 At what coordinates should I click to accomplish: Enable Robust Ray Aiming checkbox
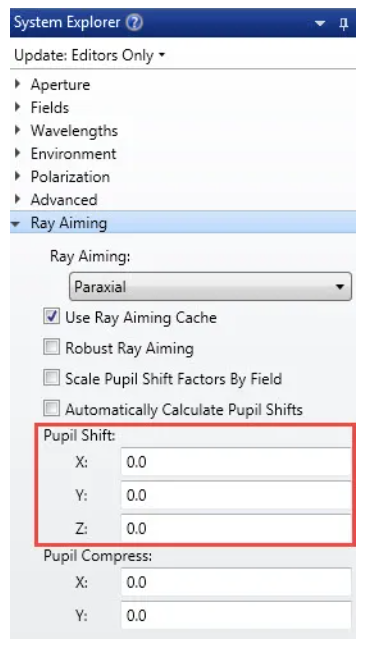pos(51,347)
